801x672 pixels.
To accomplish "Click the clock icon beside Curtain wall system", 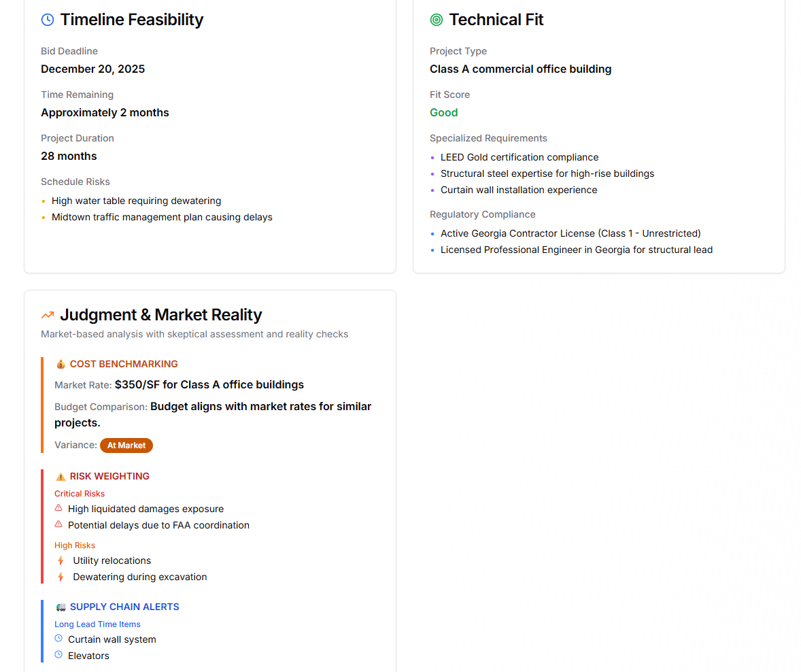I will [x=58, y=639].
